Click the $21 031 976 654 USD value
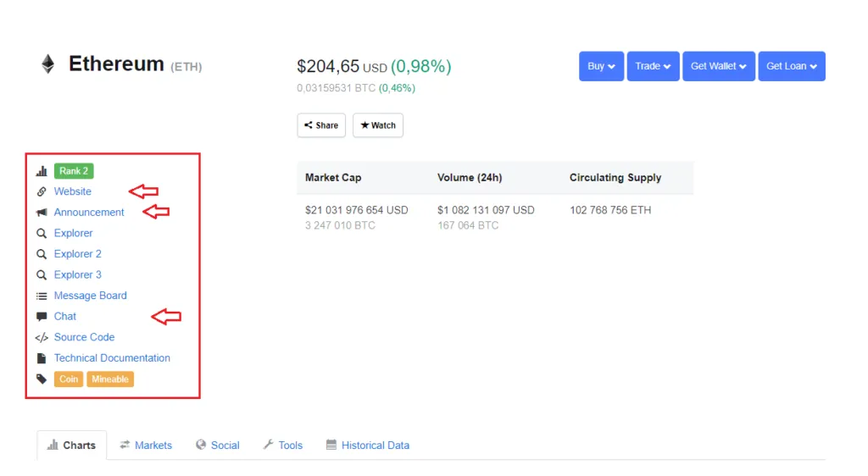This screenshot has width=868, height=476. [357, 210]
